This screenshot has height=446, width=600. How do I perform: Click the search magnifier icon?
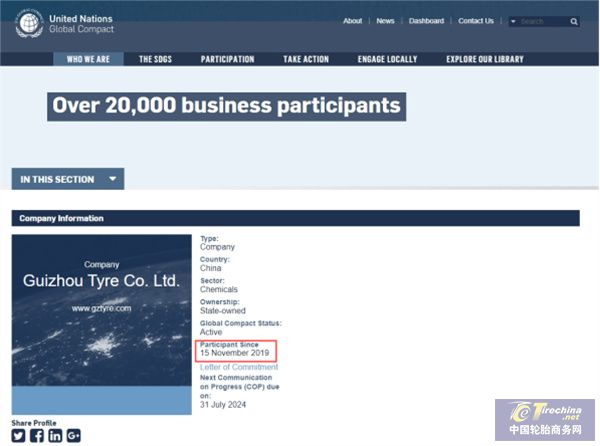[x=574, y=21]
